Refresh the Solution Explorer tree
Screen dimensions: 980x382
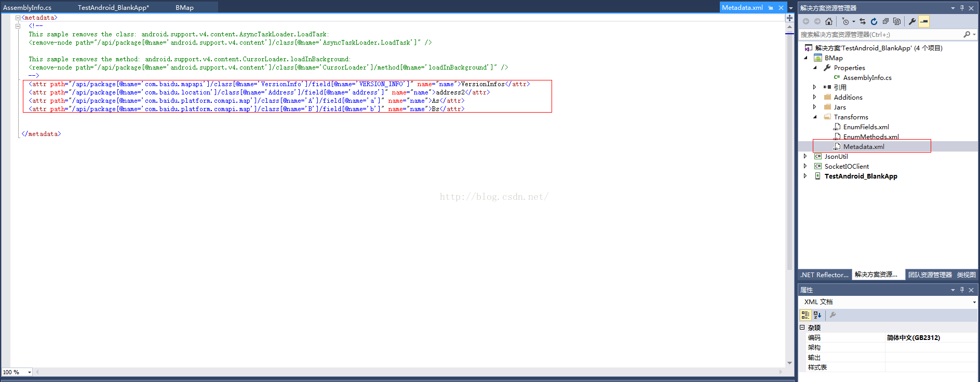coord(874,21)
